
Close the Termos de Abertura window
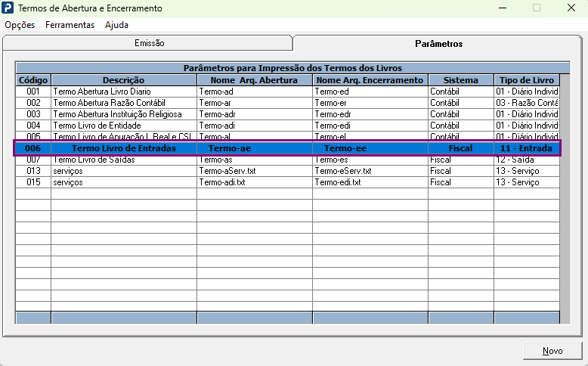tap(571, 8)
